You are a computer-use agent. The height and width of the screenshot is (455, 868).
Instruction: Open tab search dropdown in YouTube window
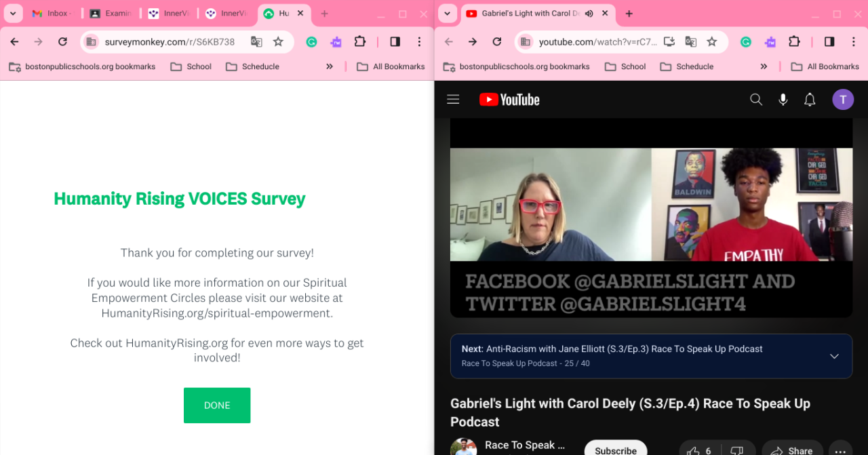(446, 14)
